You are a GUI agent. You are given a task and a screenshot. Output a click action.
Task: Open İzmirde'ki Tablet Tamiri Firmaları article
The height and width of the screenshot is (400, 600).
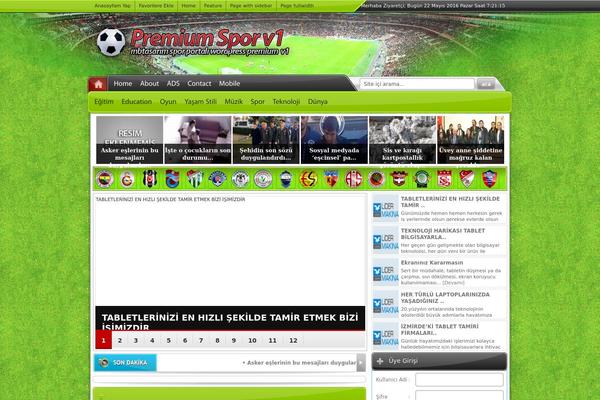click(x=439, y=330)
